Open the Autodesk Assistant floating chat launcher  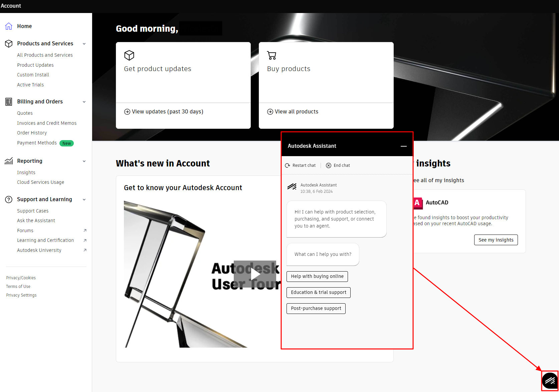pos(550,381)
